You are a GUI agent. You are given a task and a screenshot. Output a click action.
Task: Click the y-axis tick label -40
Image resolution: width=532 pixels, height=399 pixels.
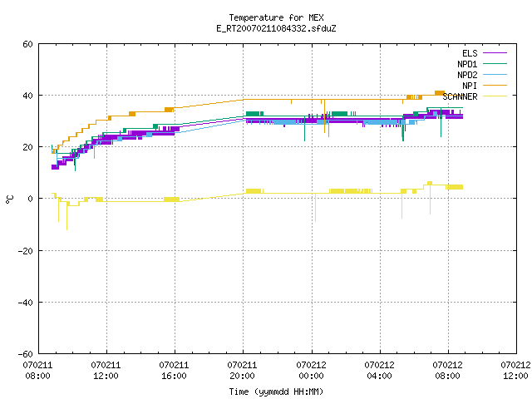click(x=26, y=303)
